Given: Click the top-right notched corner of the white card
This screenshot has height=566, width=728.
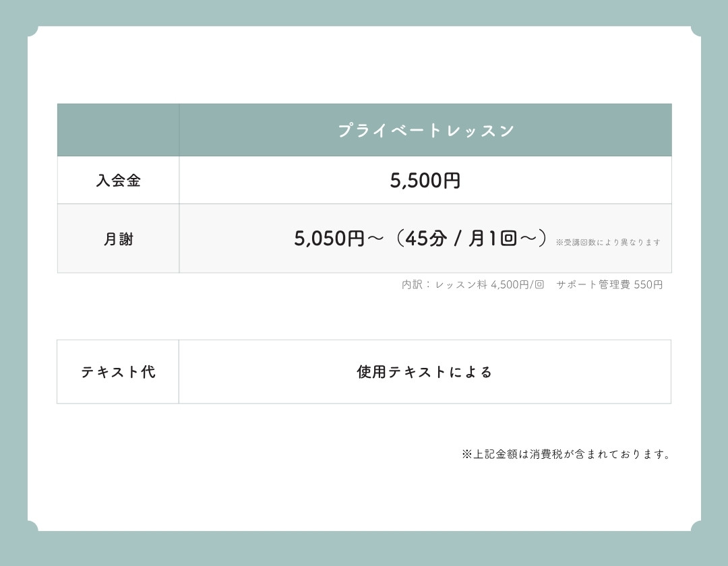Looking at the screenshot, I should 696,31.
